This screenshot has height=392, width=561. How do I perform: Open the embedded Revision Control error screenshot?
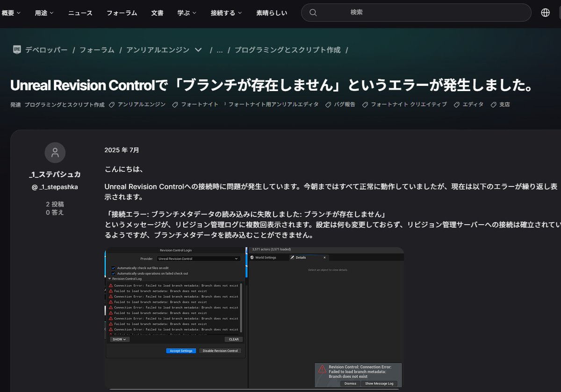tap(254, 318)
